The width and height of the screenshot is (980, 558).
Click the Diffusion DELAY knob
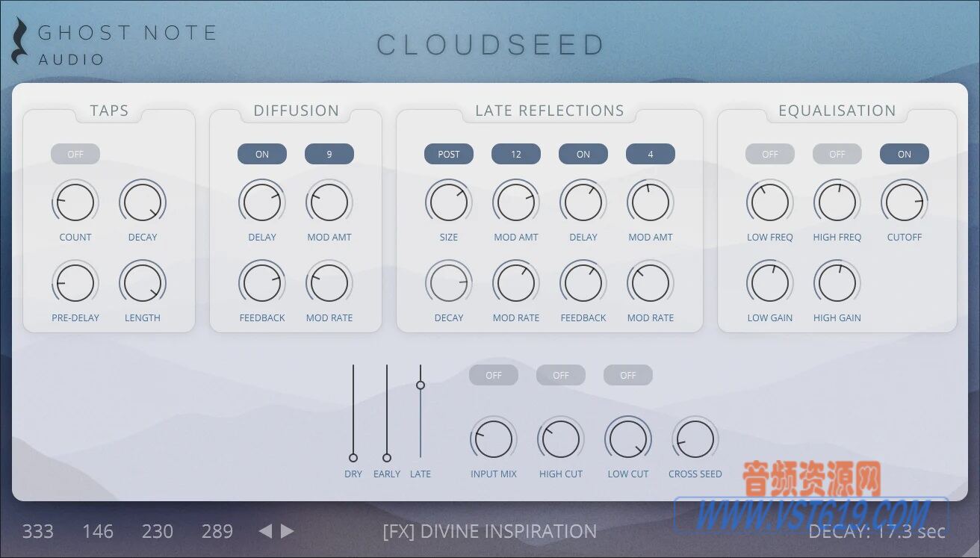[262, 202]
